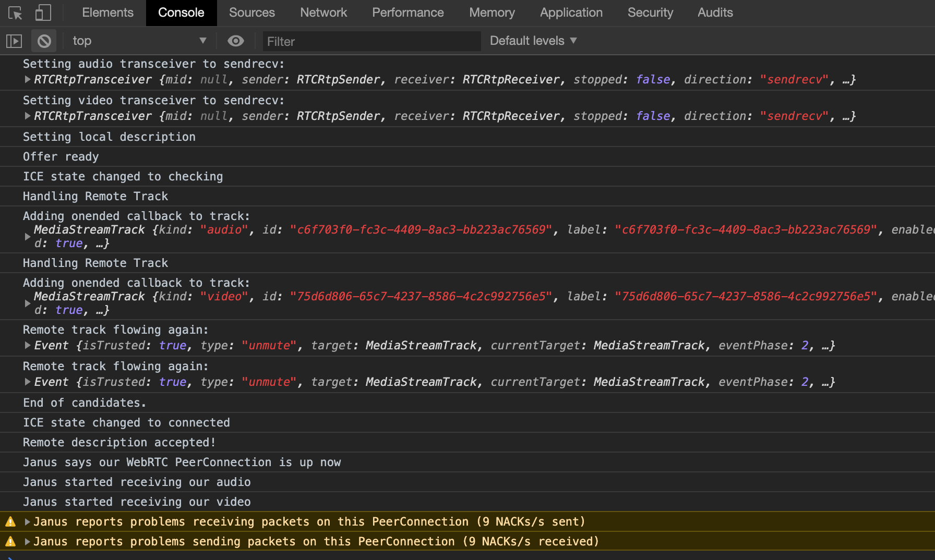Focus the console Filter input field

pyautogui.click(x=371, y=41)
